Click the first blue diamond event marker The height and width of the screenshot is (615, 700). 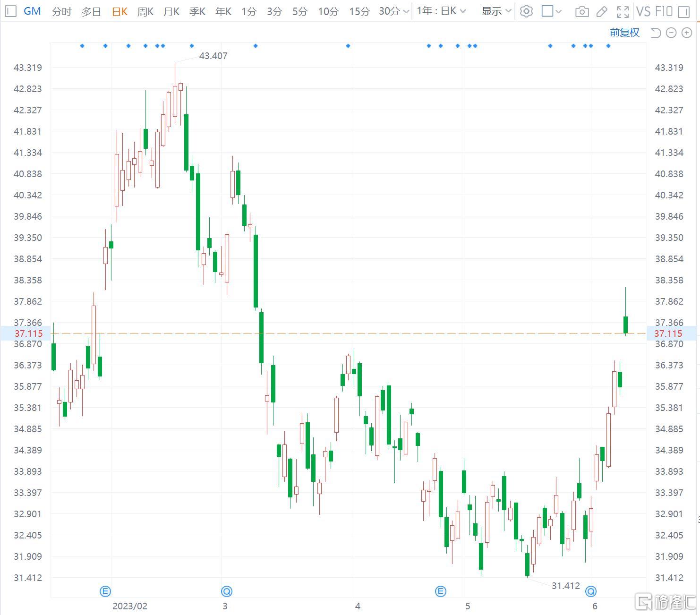click(82, 46)
